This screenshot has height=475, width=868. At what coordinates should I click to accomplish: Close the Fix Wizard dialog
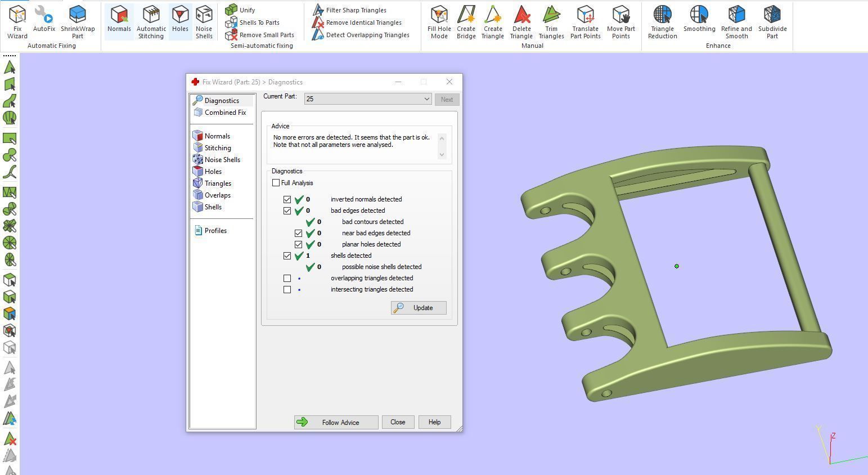449,82
